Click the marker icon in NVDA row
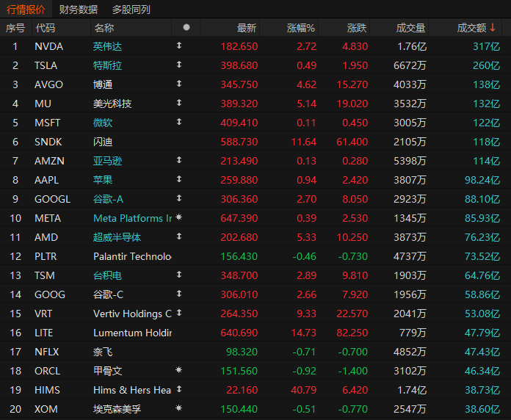 click(x=179, y=46)
